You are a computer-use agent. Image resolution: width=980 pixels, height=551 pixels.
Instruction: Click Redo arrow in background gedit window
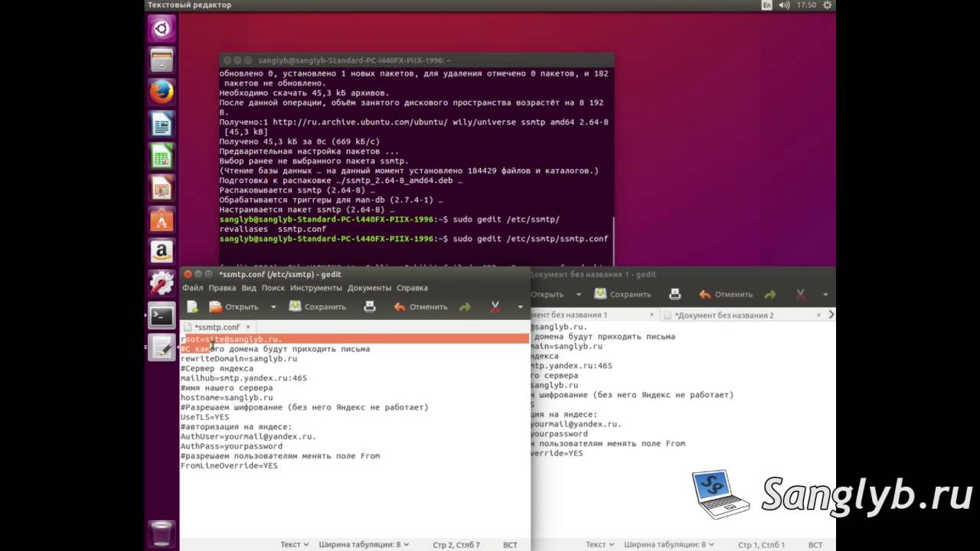770,294
